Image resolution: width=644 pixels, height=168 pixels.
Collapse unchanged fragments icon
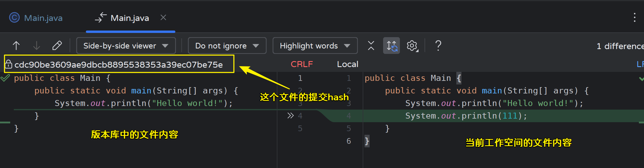[x=371, y=46]
